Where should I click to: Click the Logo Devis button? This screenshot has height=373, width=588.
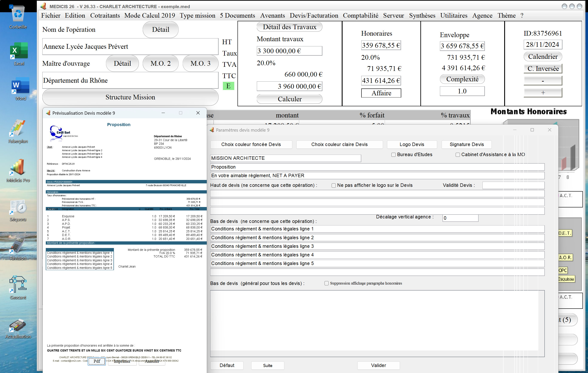[412, 145]
